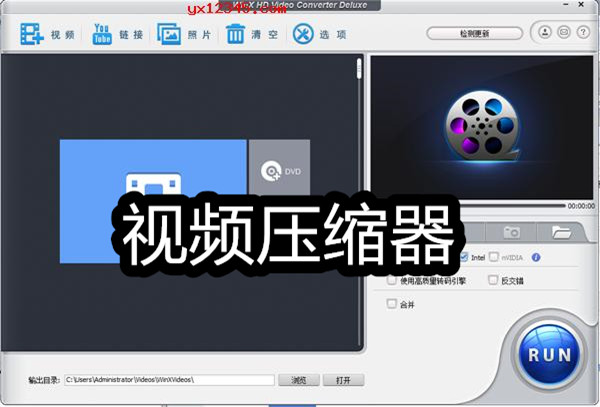
Task: Click the preview playback progress slider
Action: pos(513,206)
